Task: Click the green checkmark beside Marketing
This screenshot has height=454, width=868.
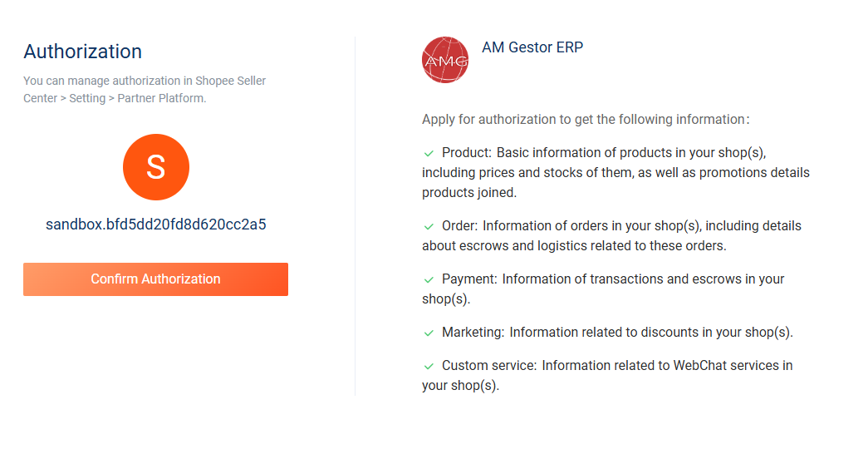Action: [x=429, y=333]
